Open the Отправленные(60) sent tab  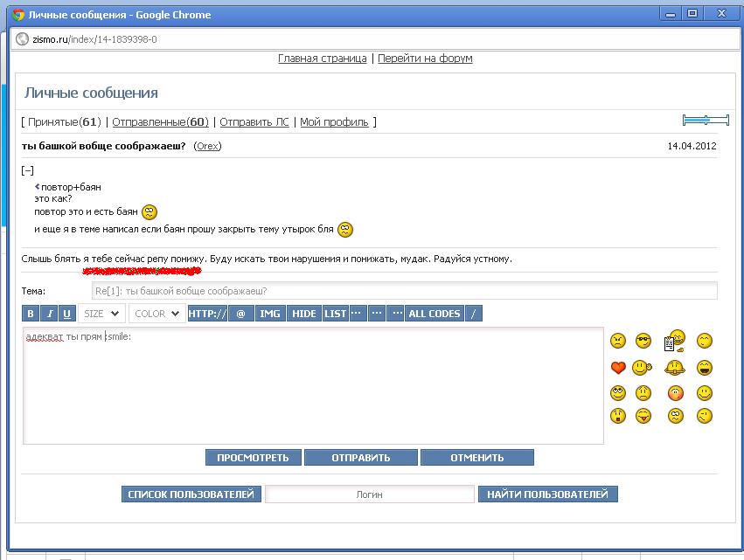click(160, 121)
